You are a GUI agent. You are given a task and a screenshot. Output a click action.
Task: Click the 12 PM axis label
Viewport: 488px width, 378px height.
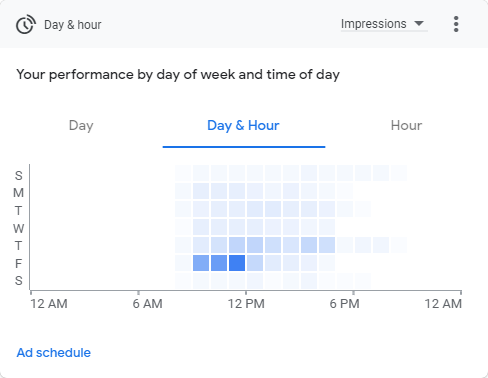(x=246, y=304)
